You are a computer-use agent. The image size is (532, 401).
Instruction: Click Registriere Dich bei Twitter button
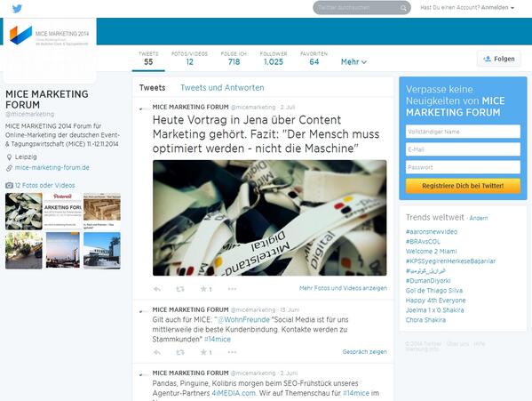(463, 186)
